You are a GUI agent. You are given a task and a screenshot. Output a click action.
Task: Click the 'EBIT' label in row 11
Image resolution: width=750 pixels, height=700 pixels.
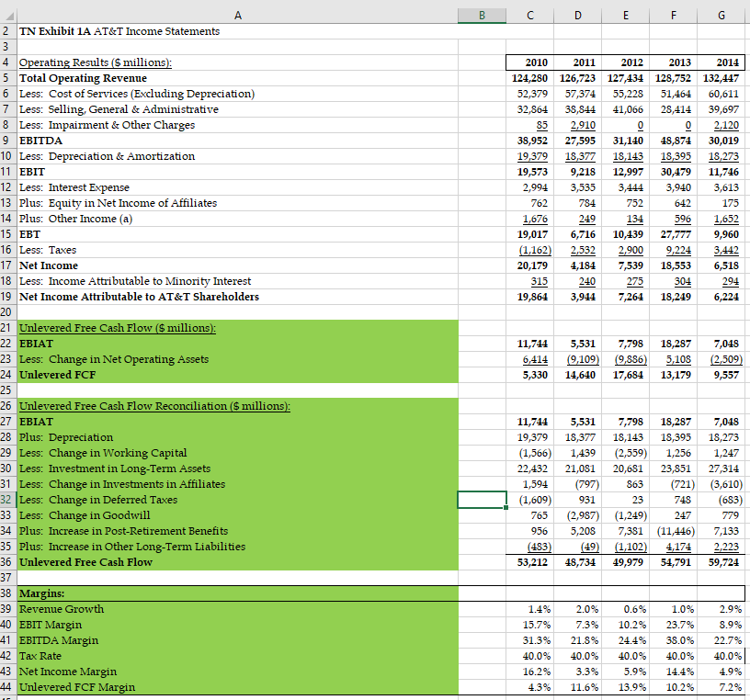[32, 172]
